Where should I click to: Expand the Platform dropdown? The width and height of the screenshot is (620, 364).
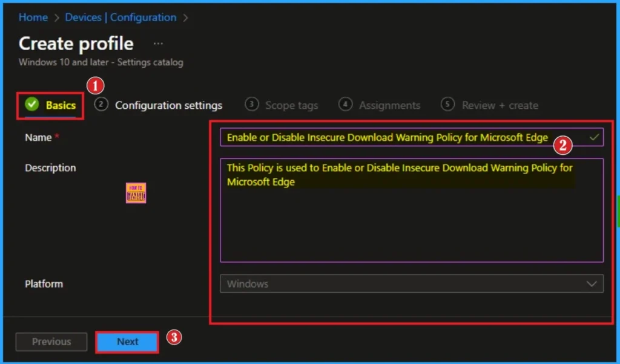tap(412, 284)
